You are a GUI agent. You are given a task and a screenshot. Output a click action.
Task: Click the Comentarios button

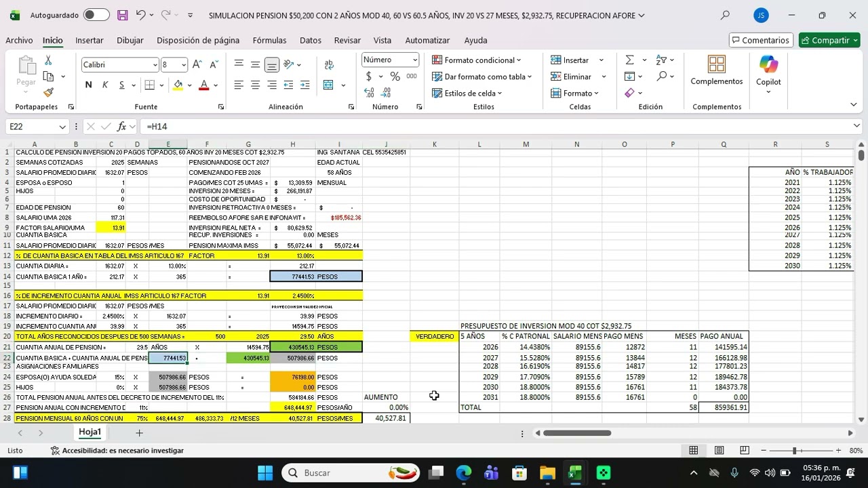click(759, 40)
